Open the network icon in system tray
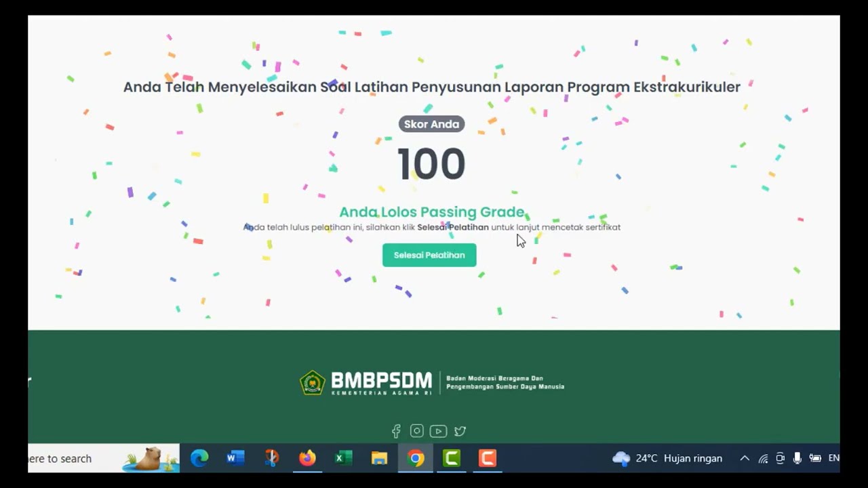Viewport: 868px width, 488px height. 763,459
